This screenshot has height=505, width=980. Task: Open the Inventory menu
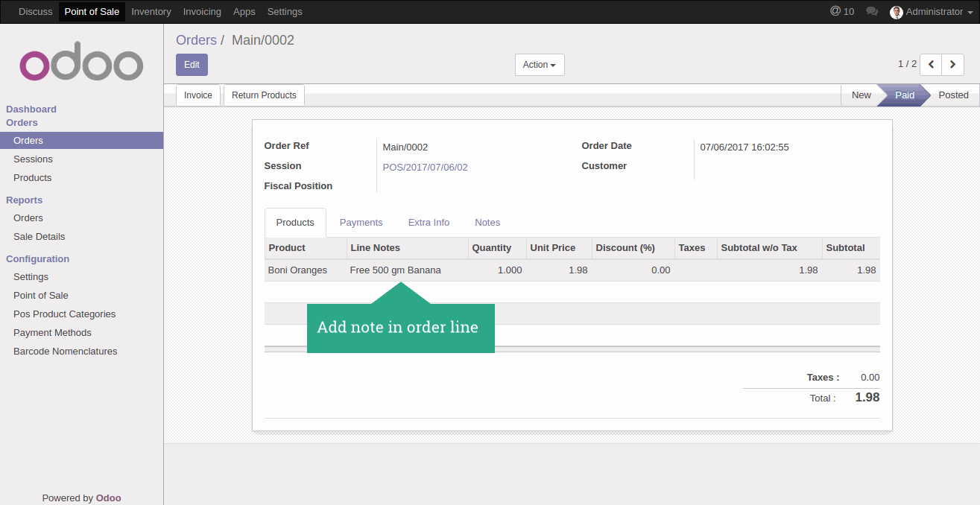[151, 12]
